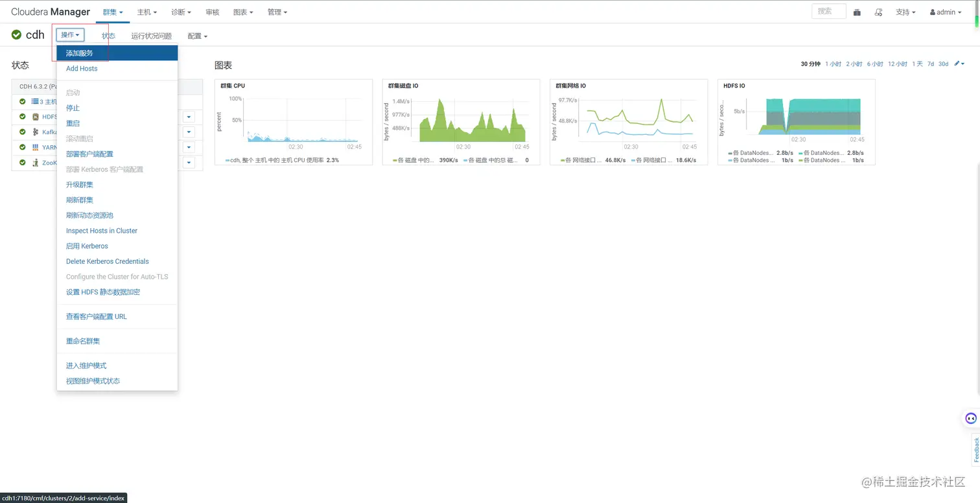The height and width of the screenshot is (503, 980).
Task: Click green status check on hosts row
Action: click(23, 101)
